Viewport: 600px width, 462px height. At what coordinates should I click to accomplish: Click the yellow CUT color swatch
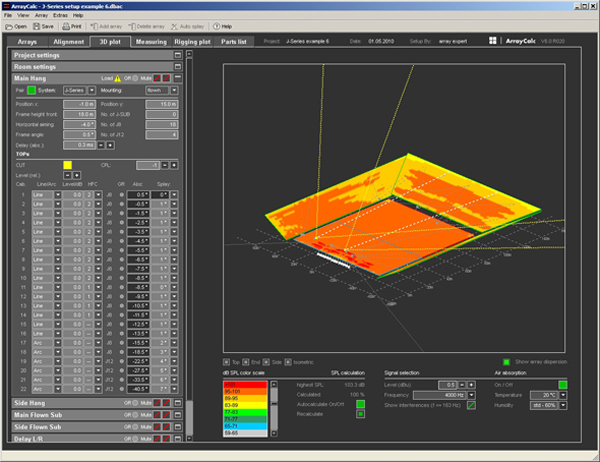68,164
